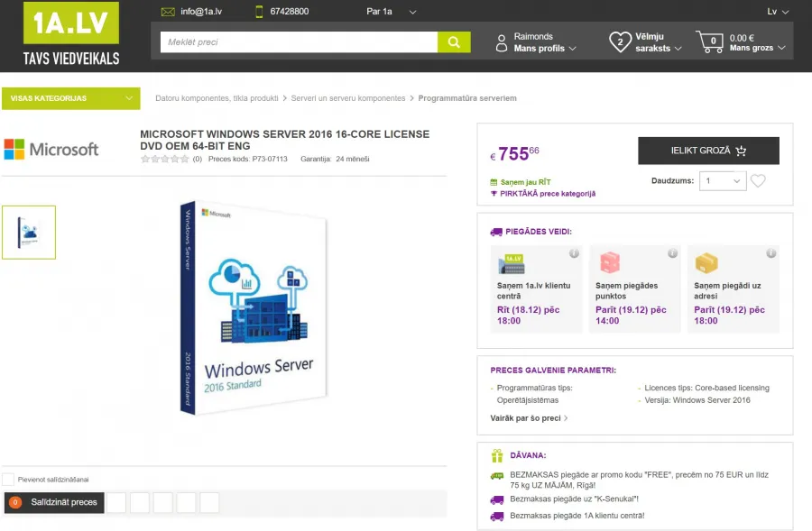812x531 pixels.
Task: Expand the Mans profils menu
Action: click(545, 48)
